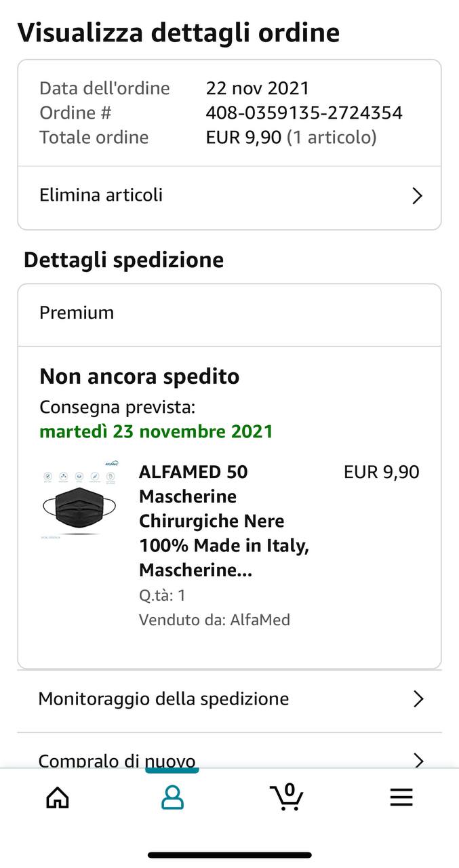Tap the Premium shipping label

pyautogui.click(x=77, y=313)
